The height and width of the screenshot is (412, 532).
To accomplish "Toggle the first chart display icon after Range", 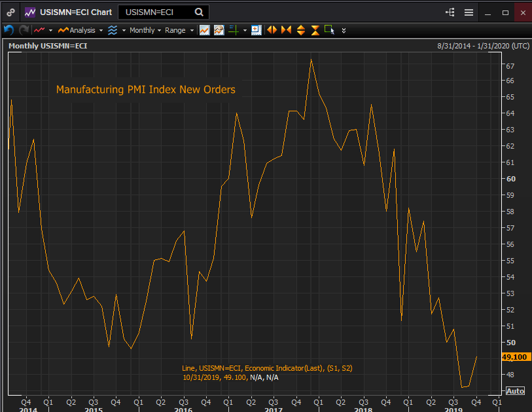I will tap(205, 30).
